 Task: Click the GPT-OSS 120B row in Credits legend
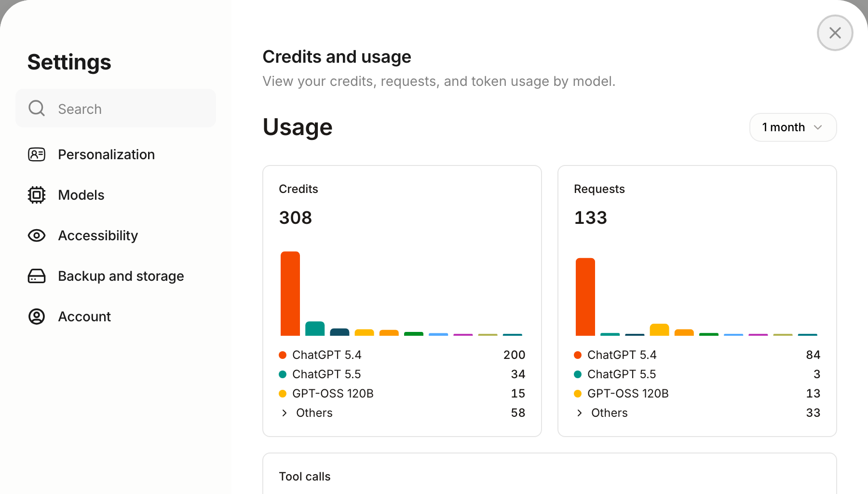pos(402,394)
